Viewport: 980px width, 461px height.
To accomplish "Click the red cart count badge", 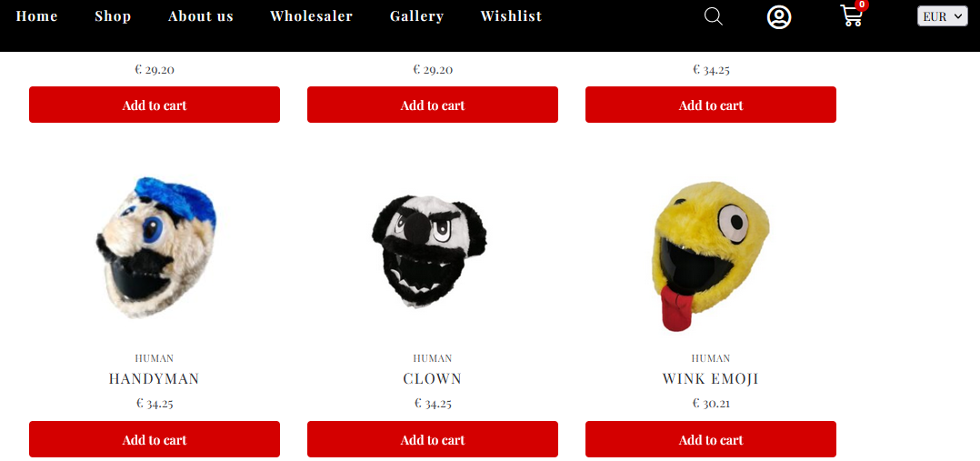I will point(863,5).
